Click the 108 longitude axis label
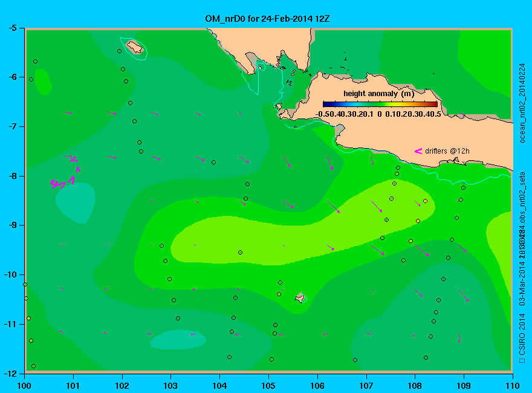The width and height of the screenshot is (532, 393). [415, 386]
